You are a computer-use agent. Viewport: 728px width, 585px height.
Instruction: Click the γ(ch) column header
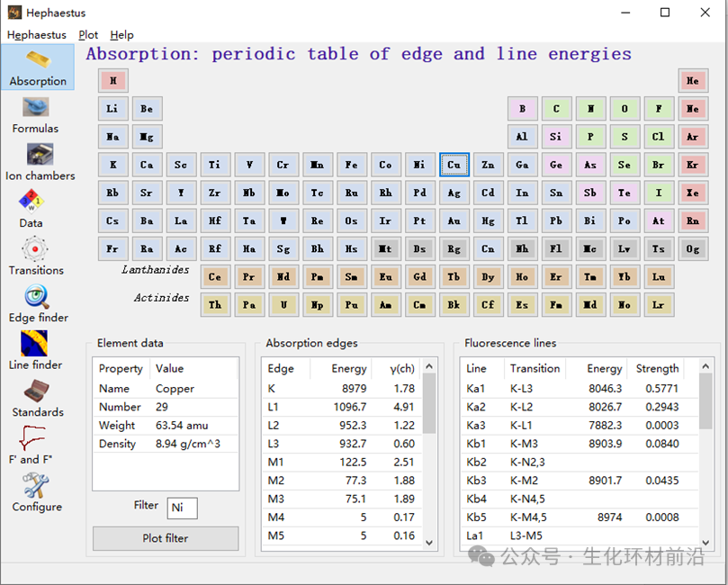397,369
